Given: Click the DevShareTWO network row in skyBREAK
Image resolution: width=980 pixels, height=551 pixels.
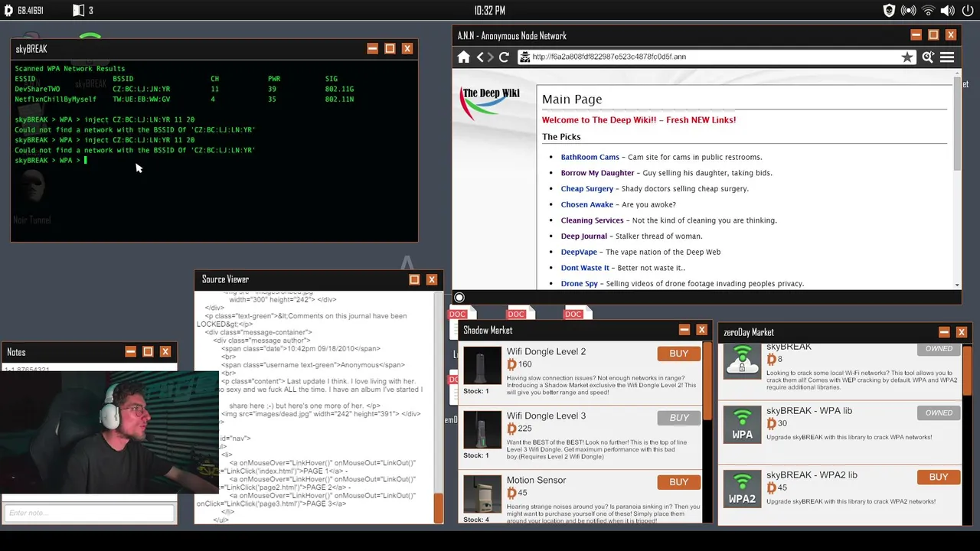Looking at the screenshot, I should (x=184, y=90).
